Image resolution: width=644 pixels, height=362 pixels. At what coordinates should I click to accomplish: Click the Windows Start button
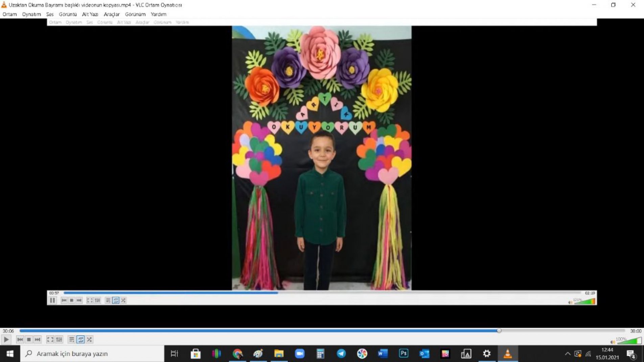[10, 354]
